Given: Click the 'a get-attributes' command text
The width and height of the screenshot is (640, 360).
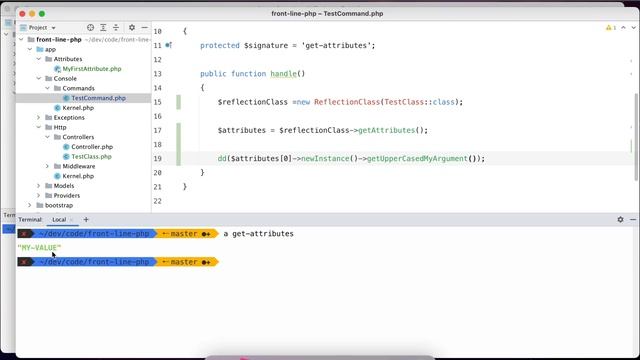Looking at the screenshot, I should point(258,234).
